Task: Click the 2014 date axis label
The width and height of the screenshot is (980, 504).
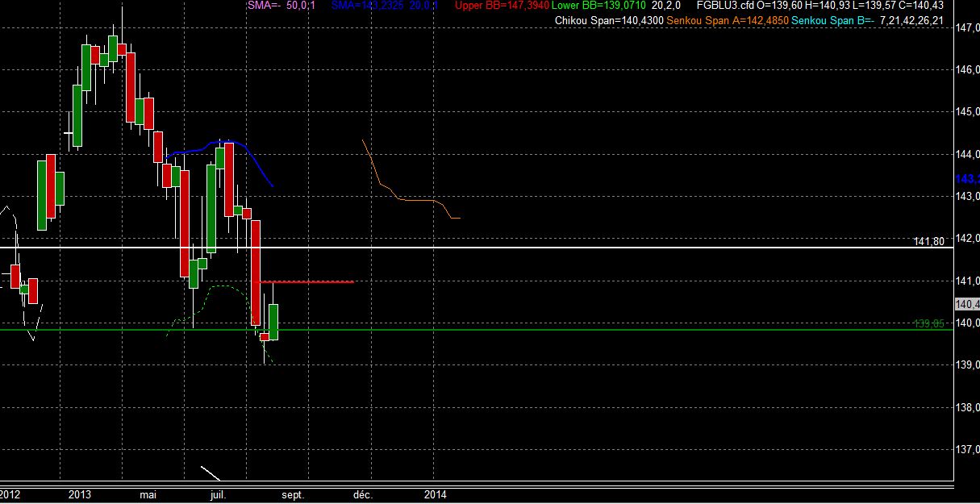Action: click(435, 494)
